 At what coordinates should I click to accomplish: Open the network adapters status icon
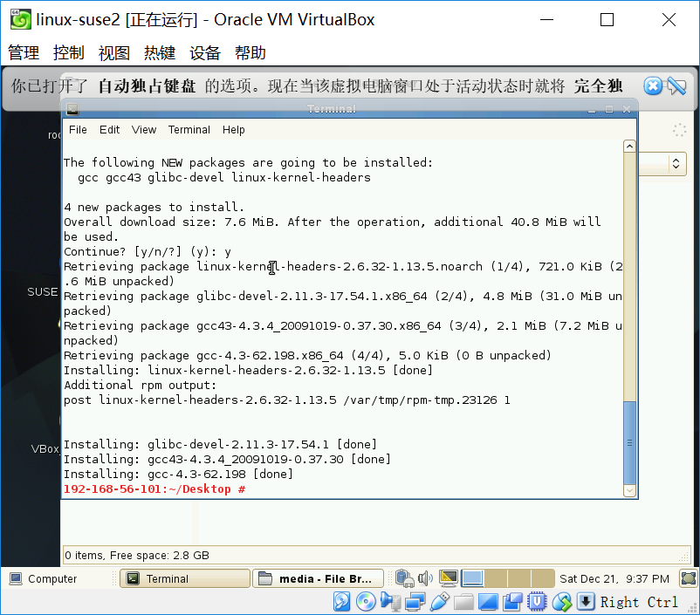point(415,602)
